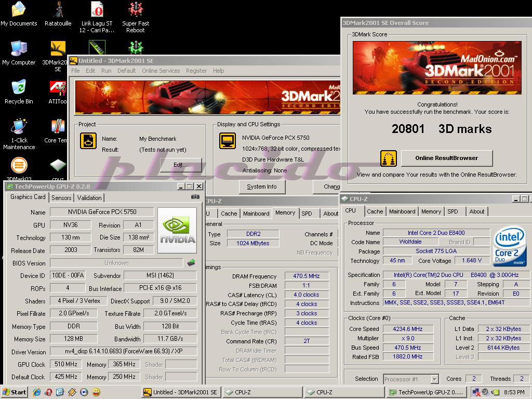
Task: Click the GPU Clock 510 MHz field
Action: coord(66,364)
